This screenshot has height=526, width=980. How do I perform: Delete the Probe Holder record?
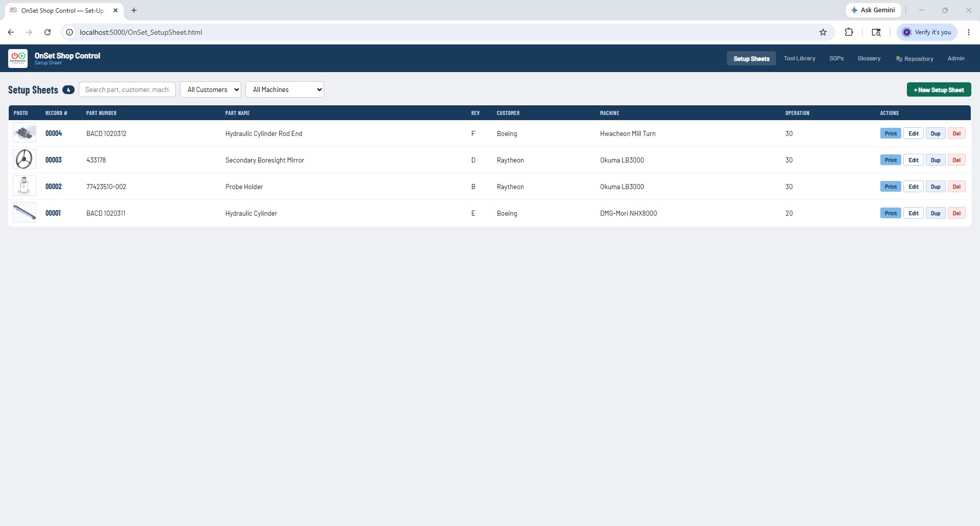click(x=956, y=187)
